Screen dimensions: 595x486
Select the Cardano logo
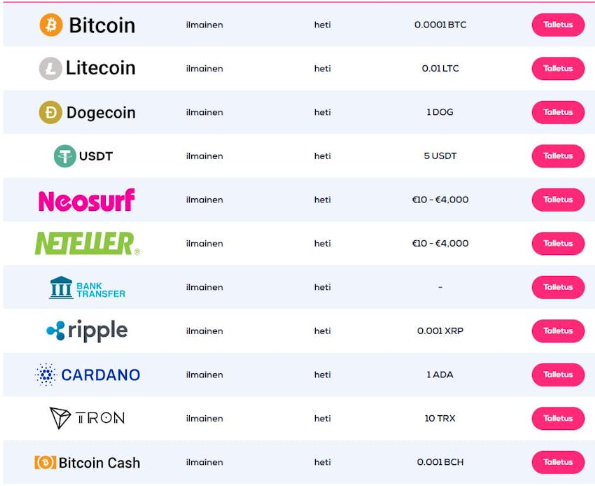pos(87,375)
